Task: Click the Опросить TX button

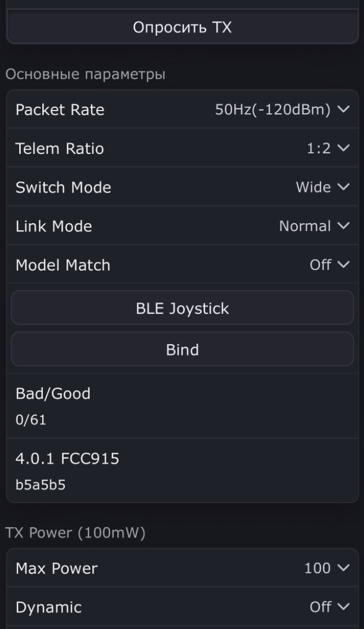Action: coord(182,27)
